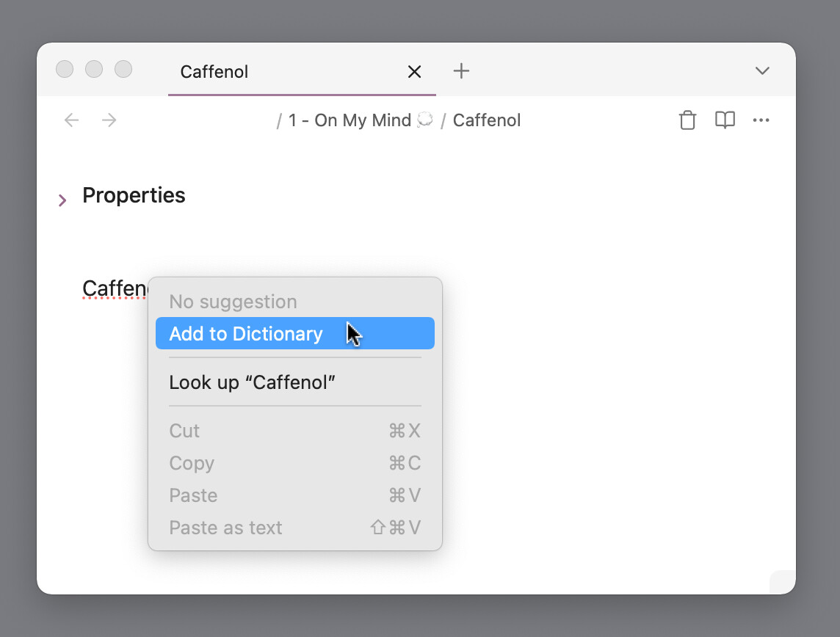Navigate forward with the right arrow
The height and width of the screenshot is (637, 840).
[109, 120]
